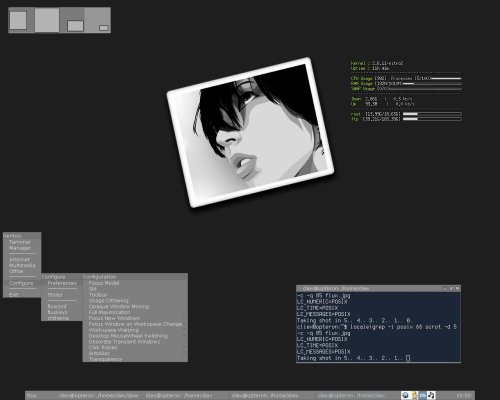Click the yellow document tray icon
This screenshot has width=500, height=400.
pyautogui.click(x=414, y=395)
